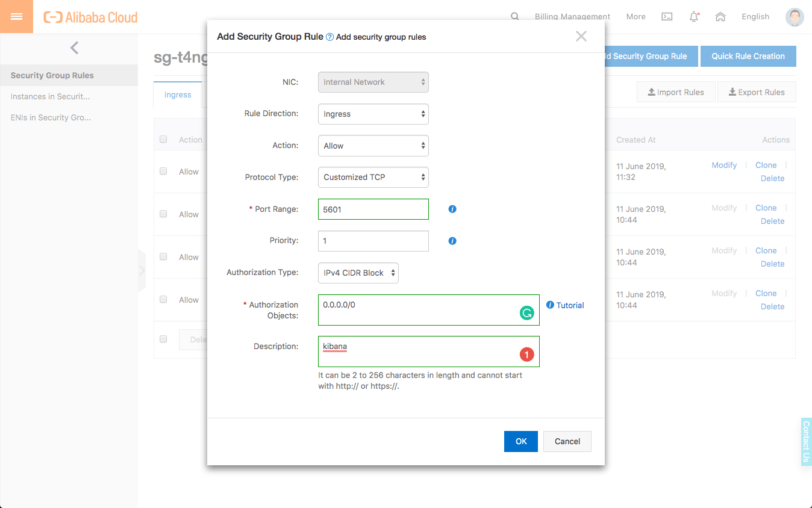The height and width of the screenshot is (508, 812).
Task: Click the Import Rules button
Action: pos(676,92)
